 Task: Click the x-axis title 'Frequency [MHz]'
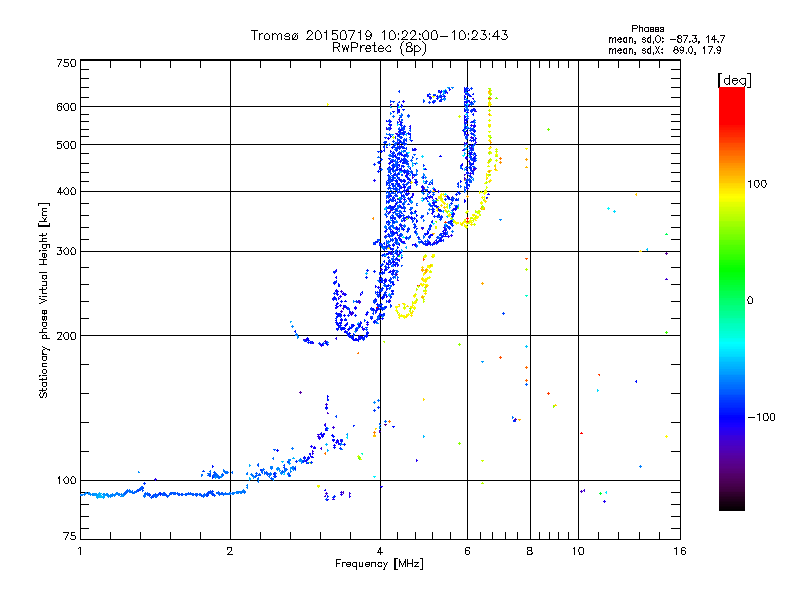pyautogui.click(x=379, y=564)
